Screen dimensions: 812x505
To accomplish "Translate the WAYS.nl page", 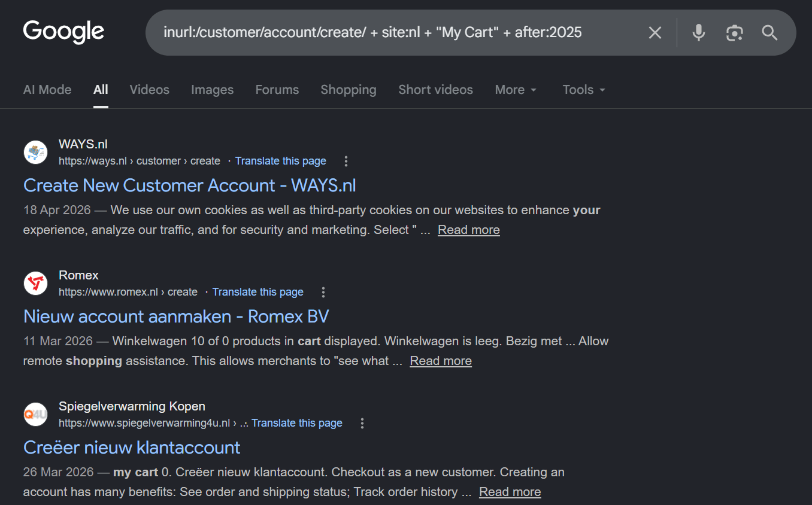I will (281, 161).
